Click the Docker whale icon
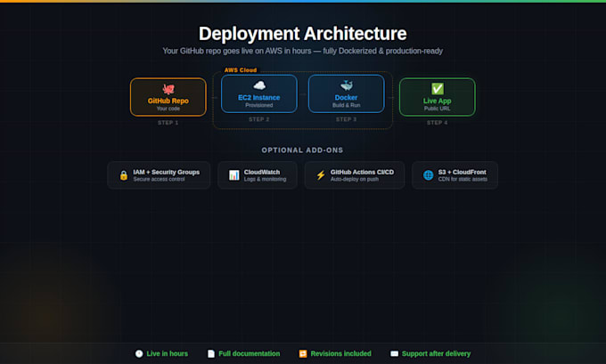Image resolution: width=606 pixels, height=364 pixels. [x=347, y=85]
